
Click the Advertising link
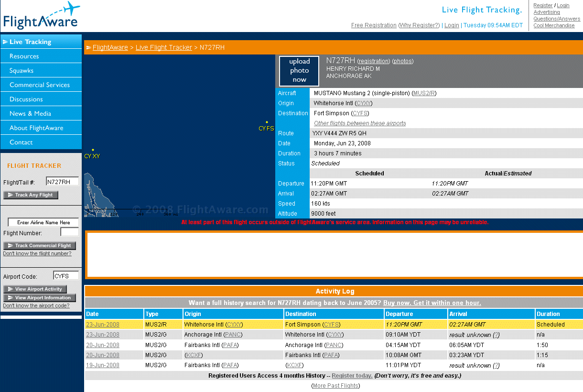pyautogui.click(x=547, y=12)
